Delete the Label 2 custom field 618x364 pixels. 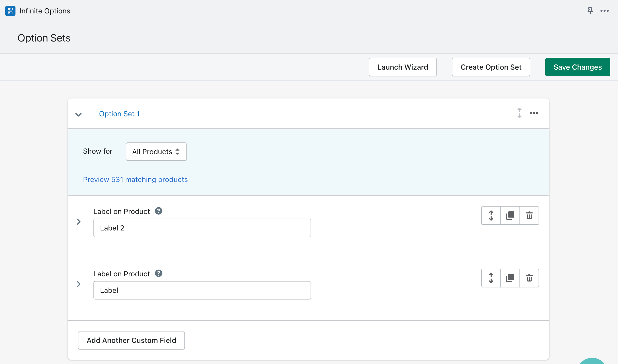click(529, 216)
